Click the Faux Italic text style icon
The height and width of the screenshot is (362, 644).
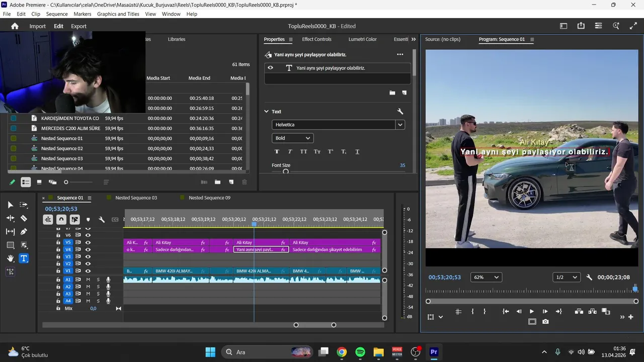(290, 152)
